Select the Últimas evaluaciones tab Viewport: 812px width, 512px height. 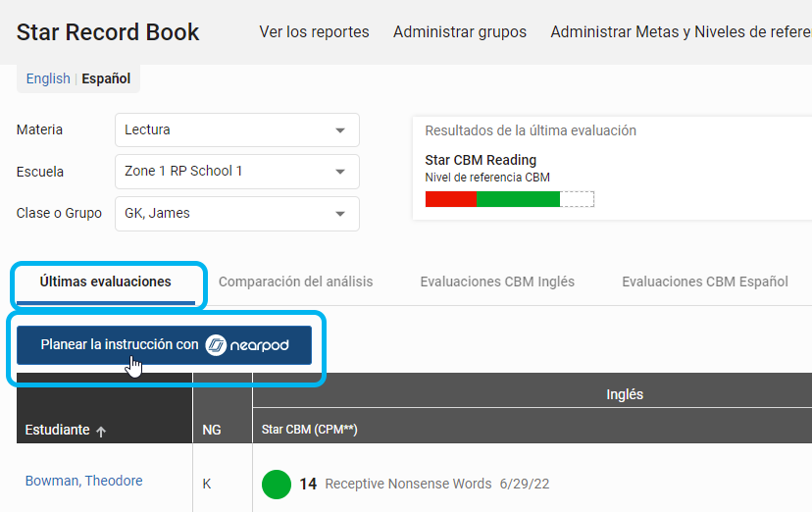click(x=106, y=282)
